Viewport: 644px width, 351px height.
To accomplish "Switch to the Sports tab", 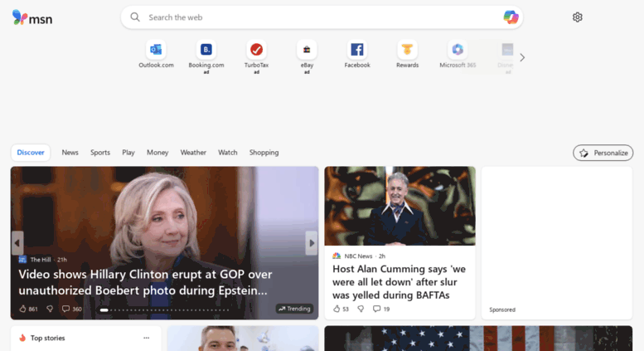I will click(x=100, y=153).
